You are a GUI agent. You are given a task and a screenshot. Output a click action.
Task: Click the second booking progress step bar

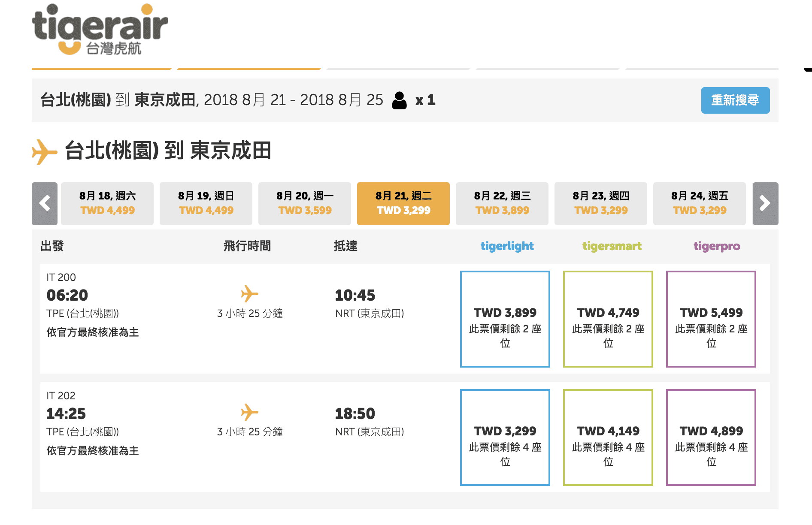click(x=249, y=69)
